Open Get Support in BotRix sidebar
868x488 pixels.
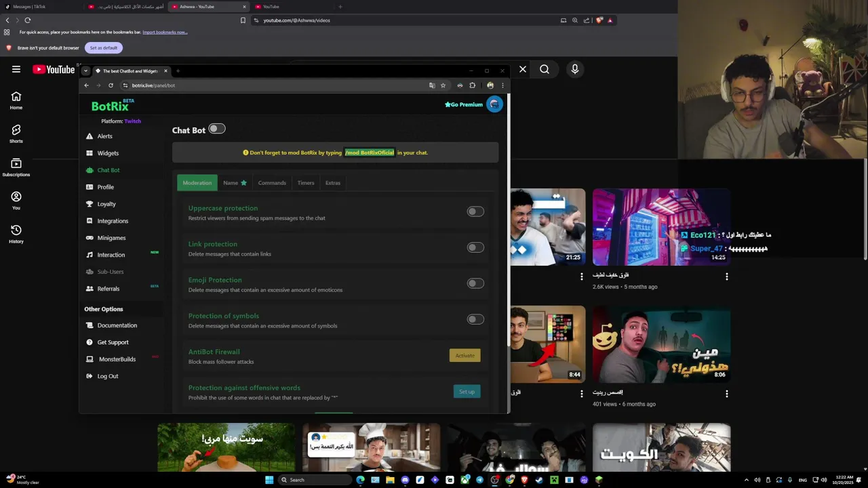(x=106, y=342)
